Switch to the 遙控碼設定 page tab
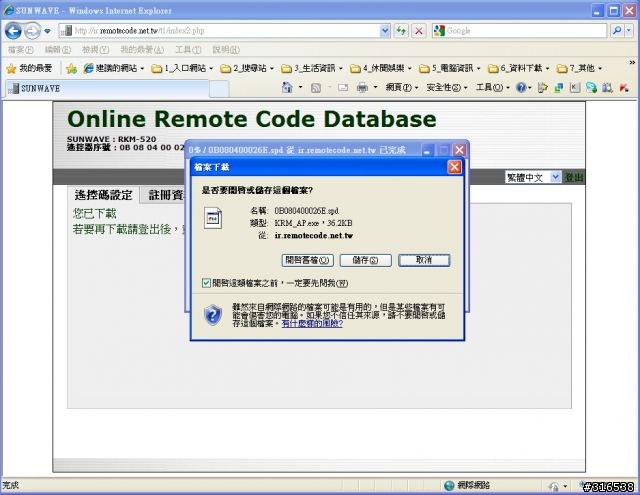This screenshot has width=640, height=495. pos(103,195)
